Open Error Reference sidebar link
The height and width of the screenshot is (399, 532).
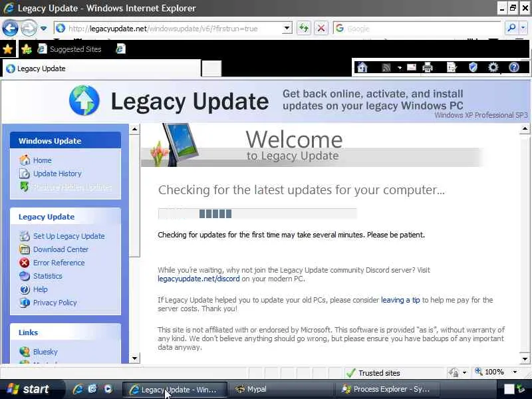point(59,263)
